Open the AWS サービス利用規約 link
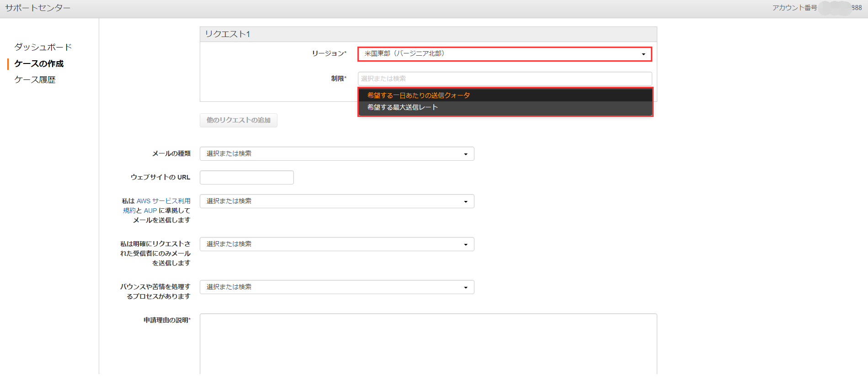The image size is (868, 385). (x=163, y=201)
